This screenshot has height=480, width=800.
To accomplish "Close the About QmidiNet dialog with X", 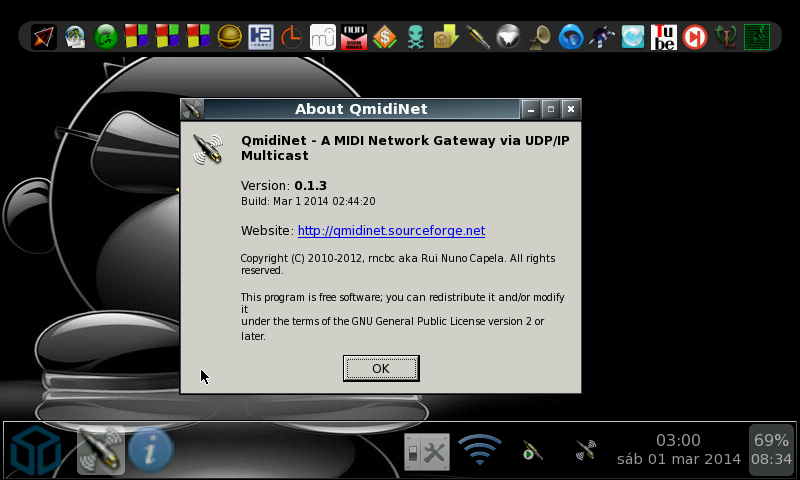I will tap(571, 109).
